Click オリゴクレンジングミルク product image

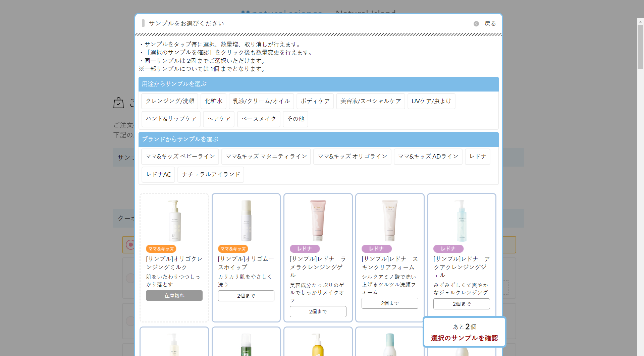pos(174,221)
